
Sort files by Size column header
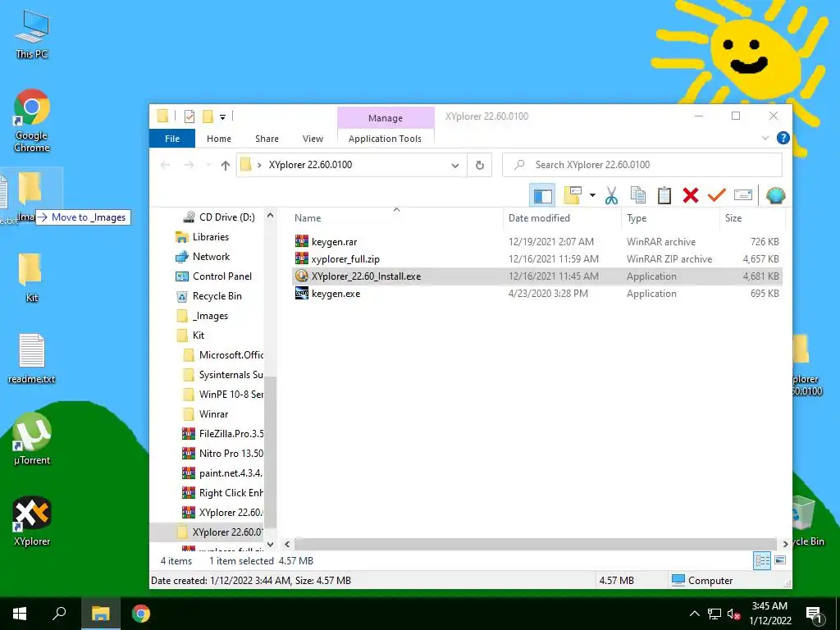[733, 218]
